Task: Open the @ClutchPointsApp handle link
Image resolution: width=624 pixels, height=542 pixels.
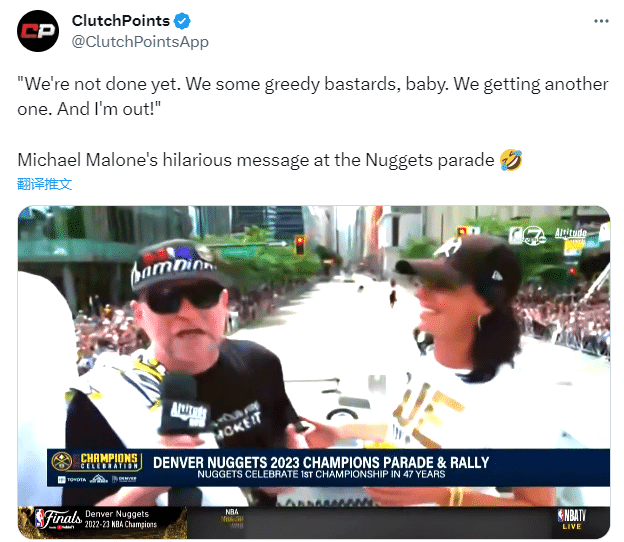Action: point(140,42)
